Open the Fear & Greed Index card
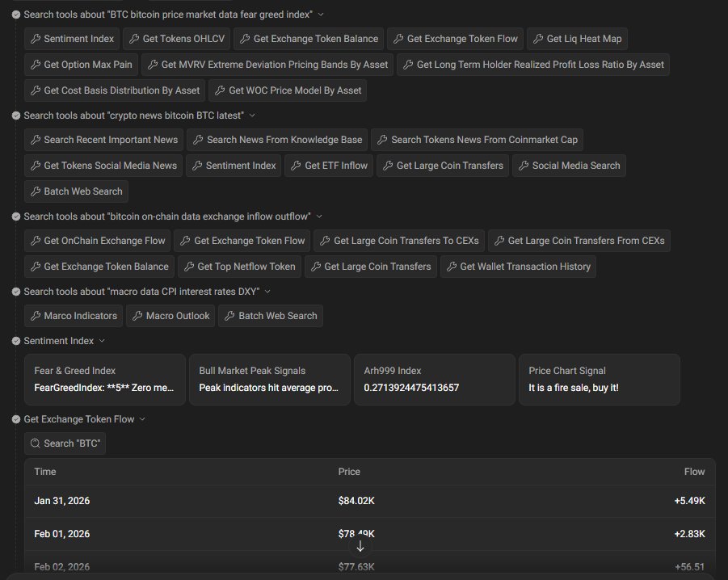This screenshot has height=580, width=728. (x=105, y=380)
